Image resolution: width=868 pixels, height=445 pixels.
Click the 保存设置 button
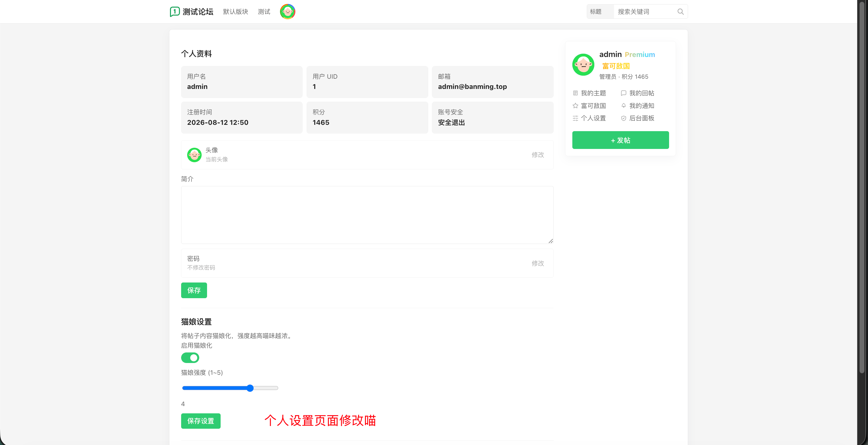coord(200,421)
